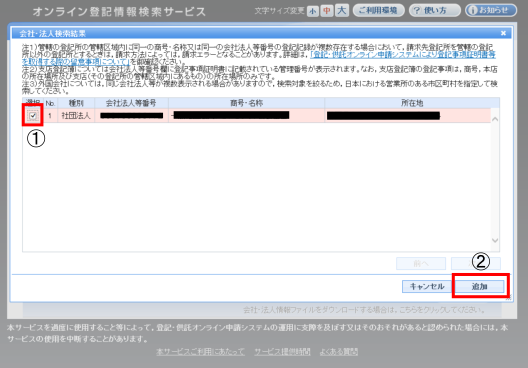
Task: Open the 使い方 help
Action: 434,10
